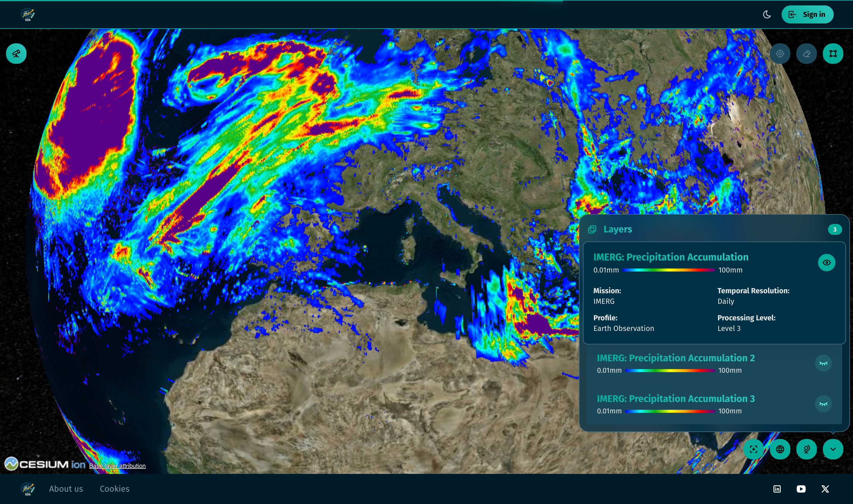Click Accumulation 2 layer 100mm label
Image resolution: width=853 pixels, height=504 pixels.
[x=730, y=371]
